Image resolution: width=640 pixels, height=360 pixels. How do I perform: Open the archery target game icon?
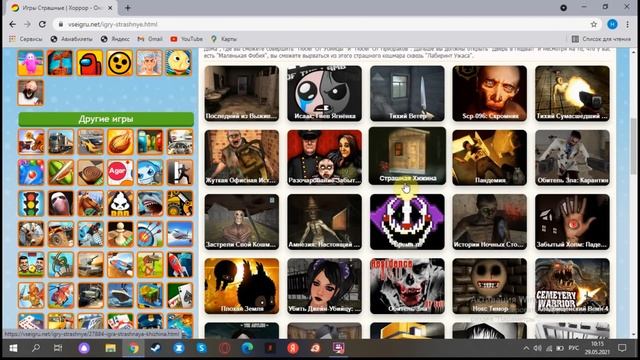tap(150, 234)
